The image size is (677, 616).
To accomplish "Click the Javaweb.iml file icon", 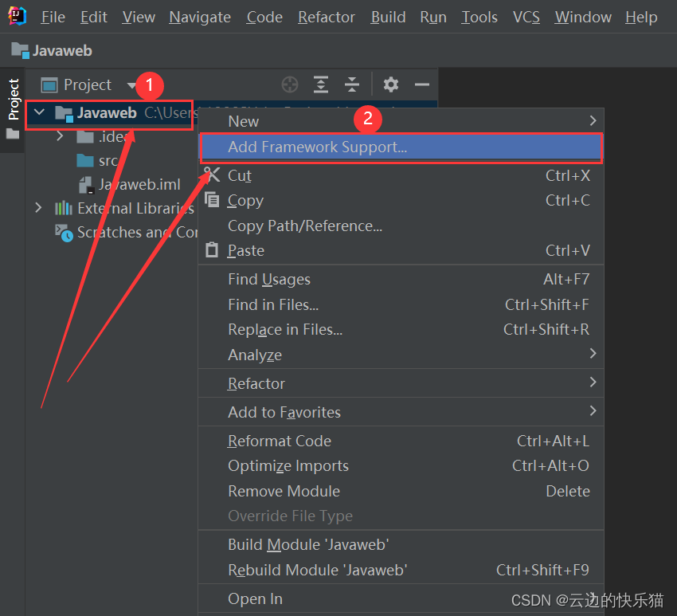I will [86, 185].
